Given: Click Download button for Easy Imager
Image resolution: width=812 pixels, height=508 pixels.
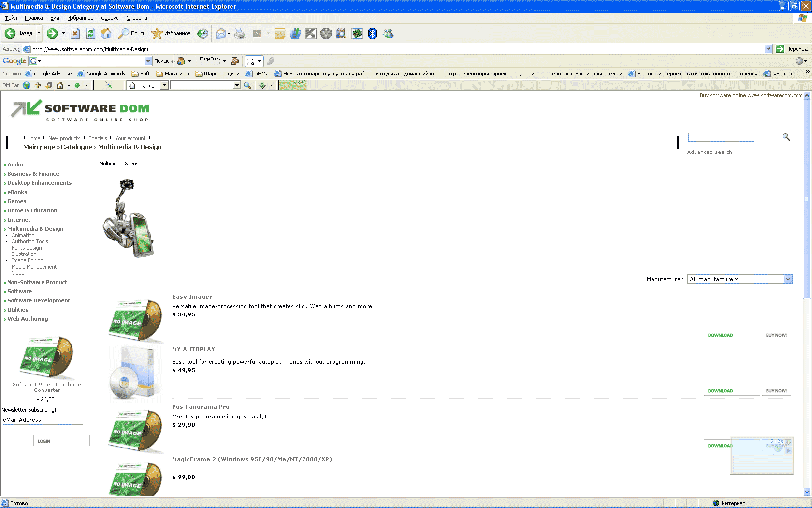Looking at the screenshot, I should pyautogui.click(x=731, y=335).
